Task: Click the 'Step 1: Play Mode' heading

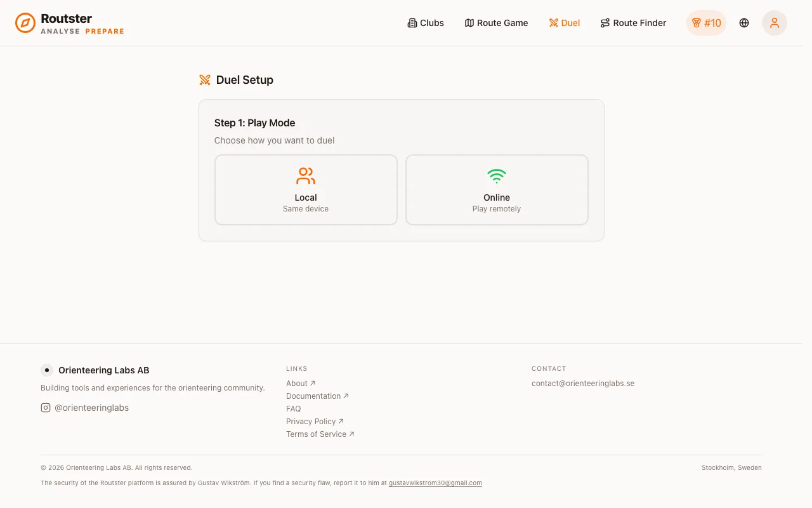Action: [x=254, y=123]
